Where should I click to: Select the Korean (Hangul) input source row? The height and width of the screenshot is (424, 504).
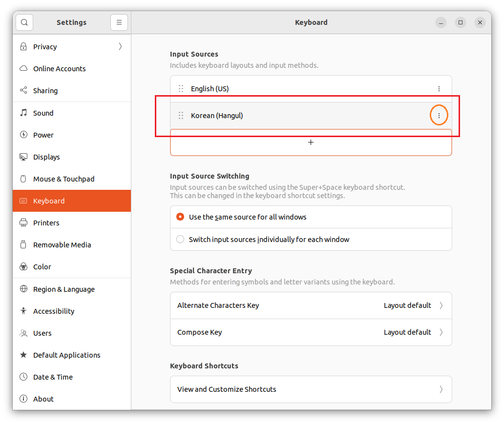point(311,115)
